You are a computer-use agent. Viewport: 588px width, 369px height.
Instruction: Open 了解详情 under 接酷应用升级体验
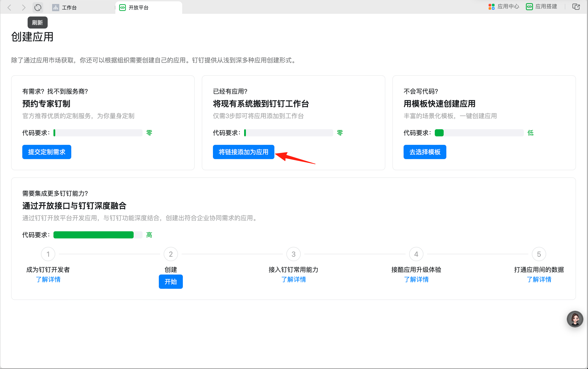(x=416, y=279)
